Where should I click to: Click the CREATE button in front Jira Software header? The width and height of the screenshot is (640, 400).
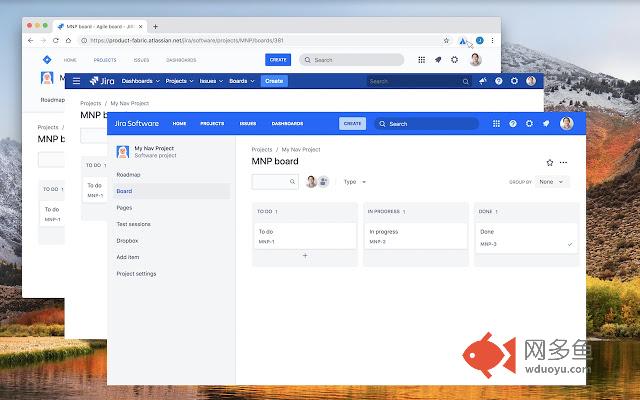pos(352,123)
